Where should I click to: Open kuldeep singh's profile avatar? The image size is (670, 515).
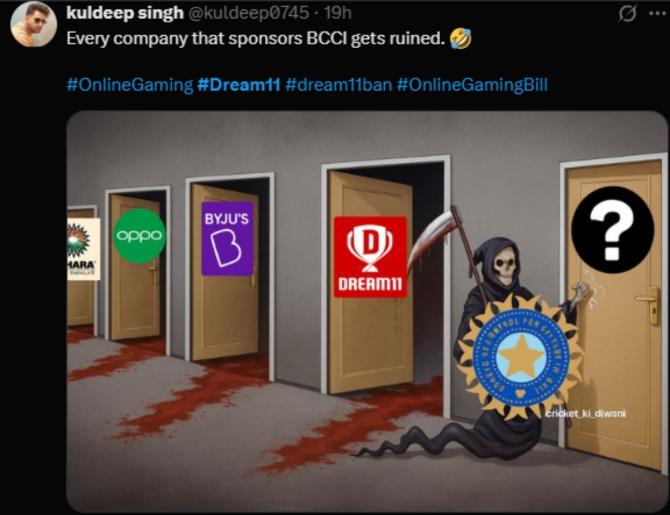coord(34,24)
